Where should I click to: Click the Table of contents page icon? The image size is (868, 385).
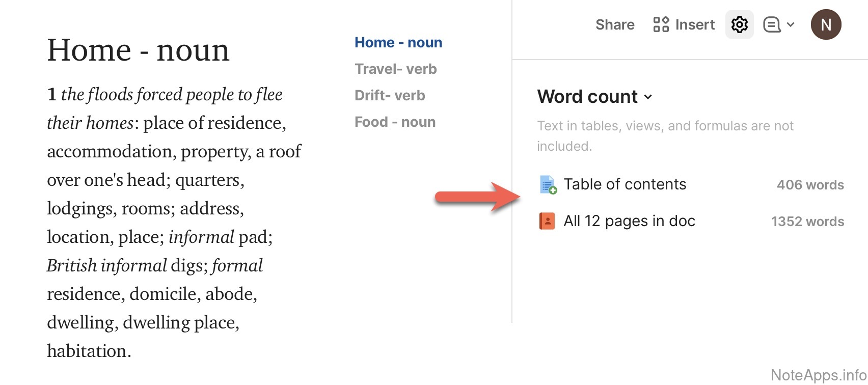coord(548,184)
